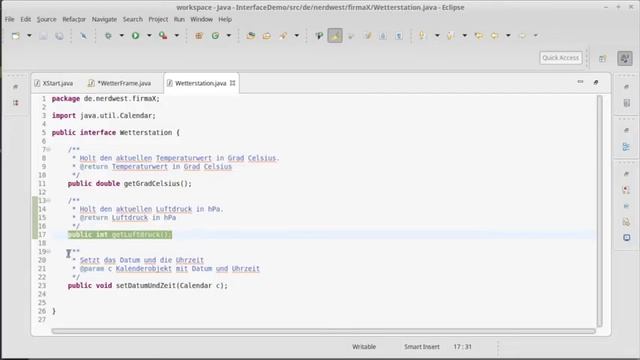
Task: Click the Save All toolbar icon
Action: [60, 36]
